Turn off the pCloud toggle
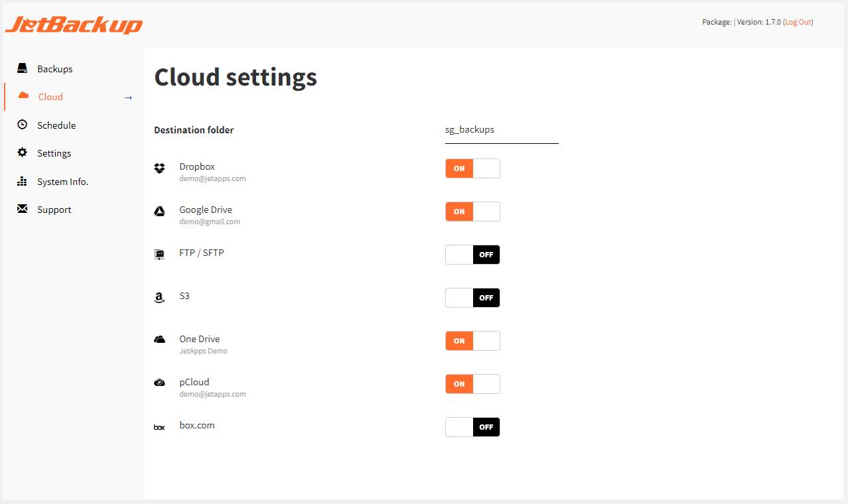Image resolution: width=848 pixels, height=504 pixels. [x=472, y=384]
